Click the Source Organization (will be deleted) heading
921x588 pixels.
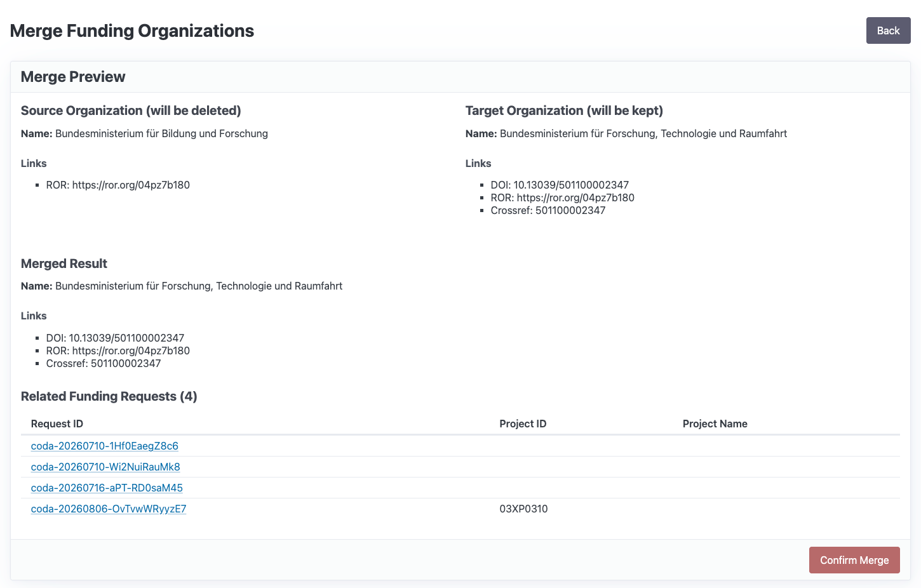tap(131, 110)
